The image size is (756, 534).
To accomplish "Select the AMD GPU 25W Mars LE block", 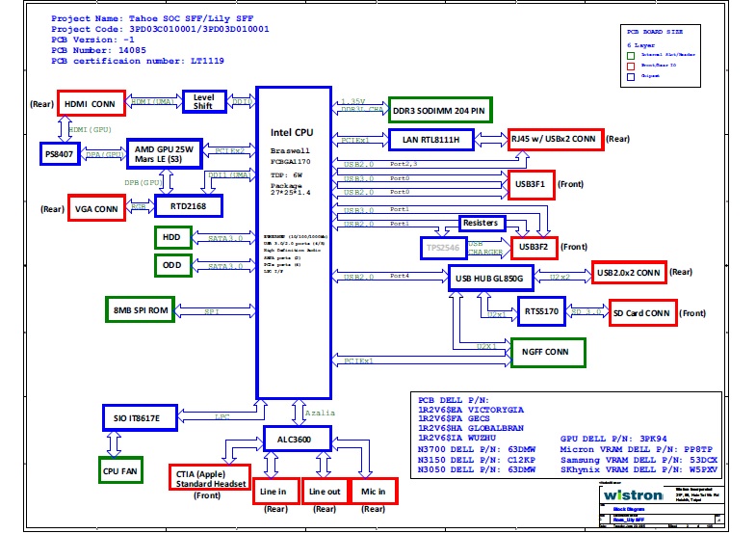I will (x=164, y=154).
